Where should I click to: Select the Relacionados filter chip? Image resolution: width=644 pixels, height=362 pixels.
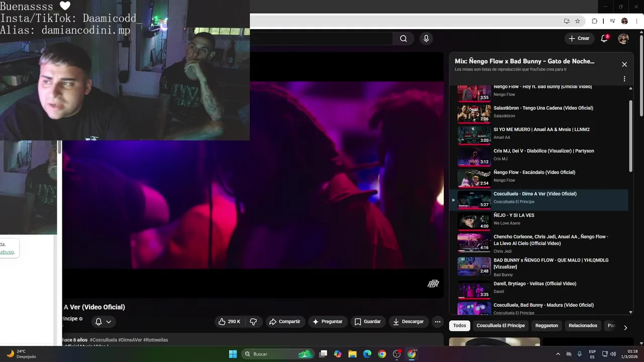point(583,326)
